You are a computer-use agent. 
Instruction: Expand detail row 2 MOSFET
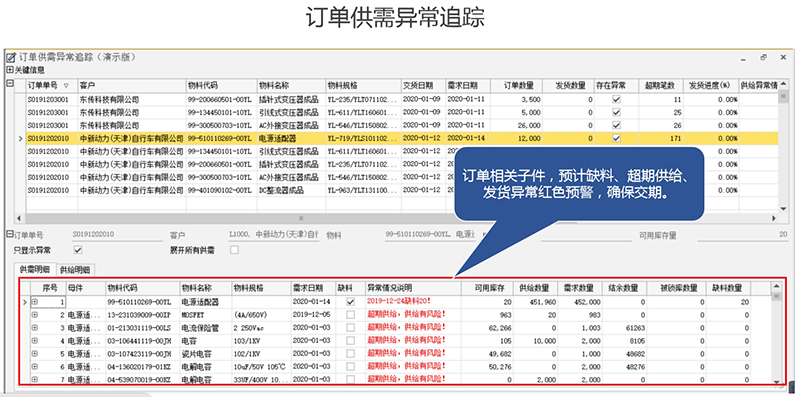click(x=35, y=315)
